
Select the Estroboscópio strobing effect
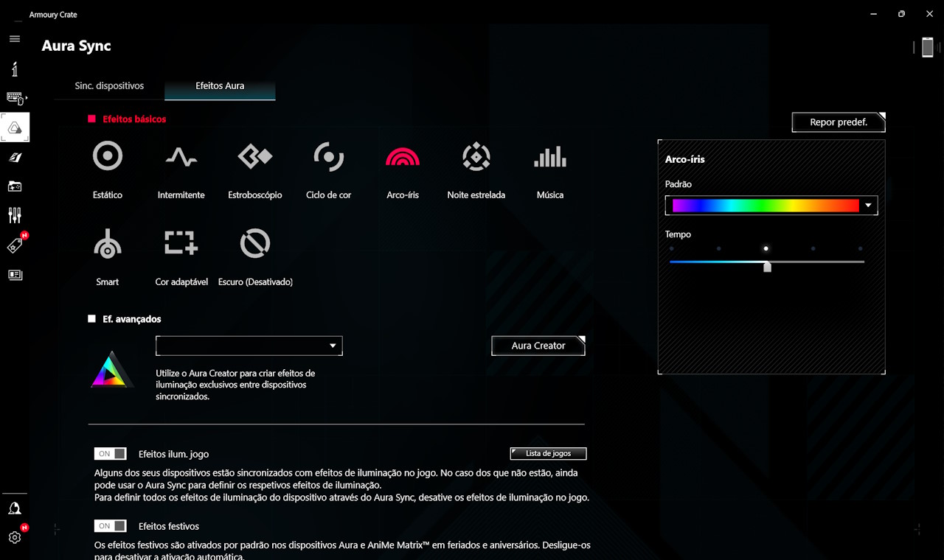255,156
